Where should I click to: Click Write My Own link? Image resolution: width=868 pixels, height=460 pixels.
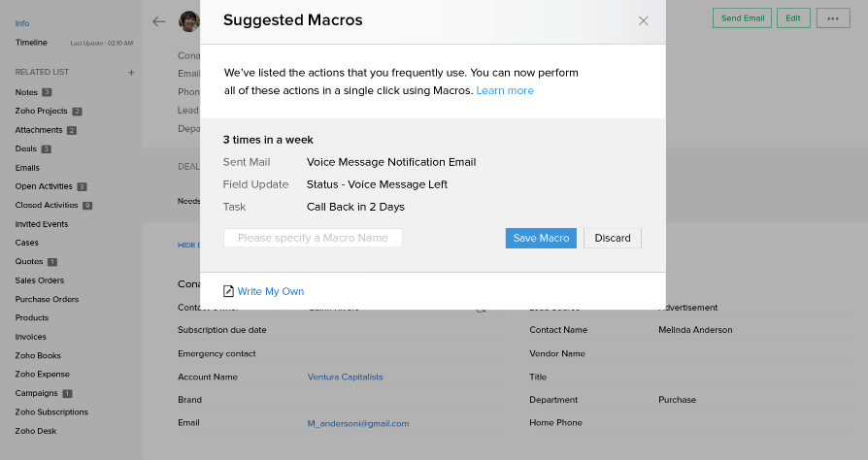pyautogui.click(x=270, y=291)
